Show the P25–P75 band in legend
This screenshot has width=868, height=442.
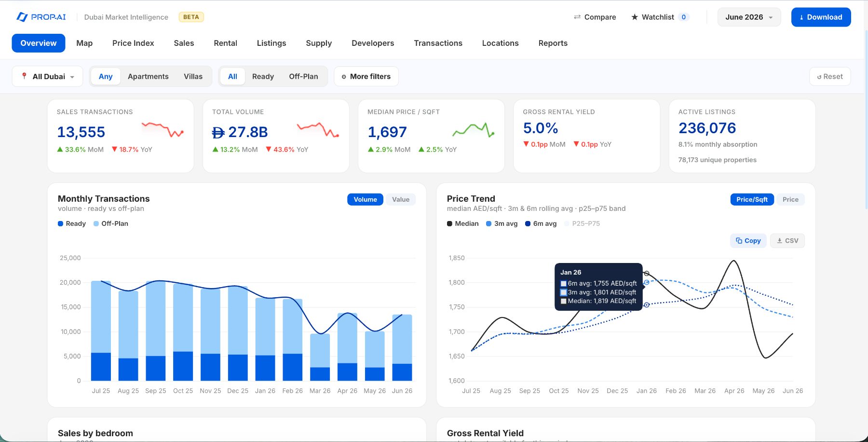582,223
